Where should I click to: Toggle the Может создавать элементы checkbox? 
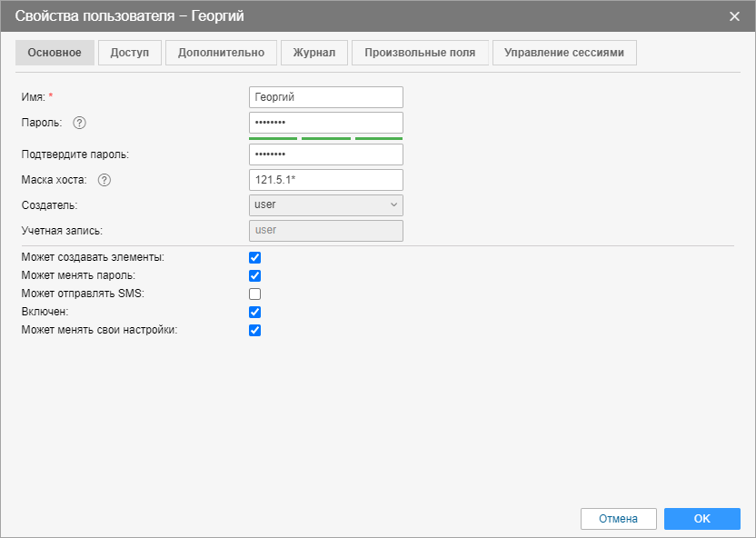point(255,258)
